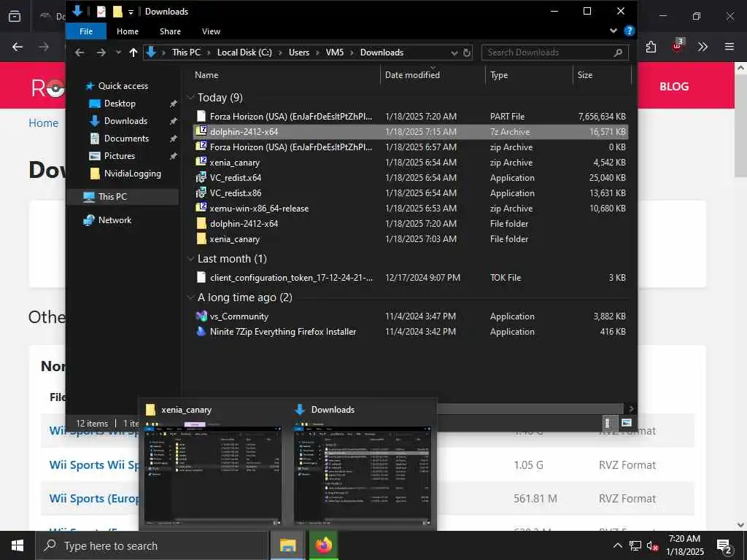Open Explorer help question mark icon
Viewport: 747px width, 560px height.
coord(629,31)
